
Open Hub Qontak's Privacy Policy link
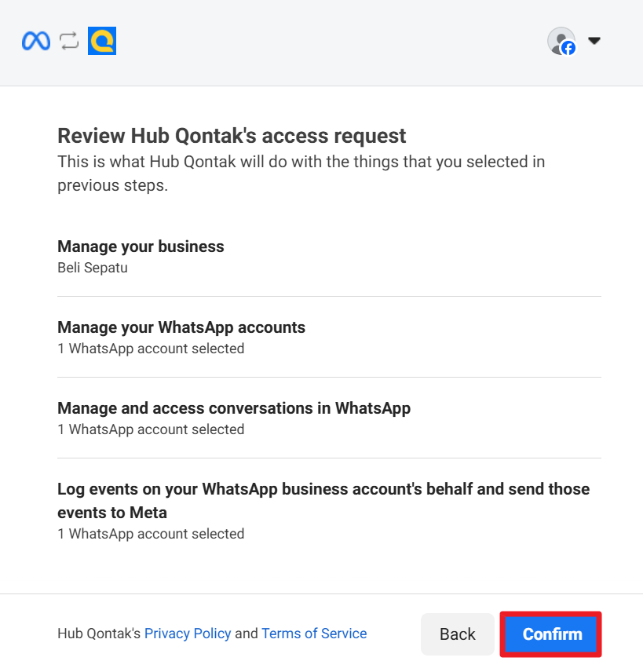[x=188, y=634]
